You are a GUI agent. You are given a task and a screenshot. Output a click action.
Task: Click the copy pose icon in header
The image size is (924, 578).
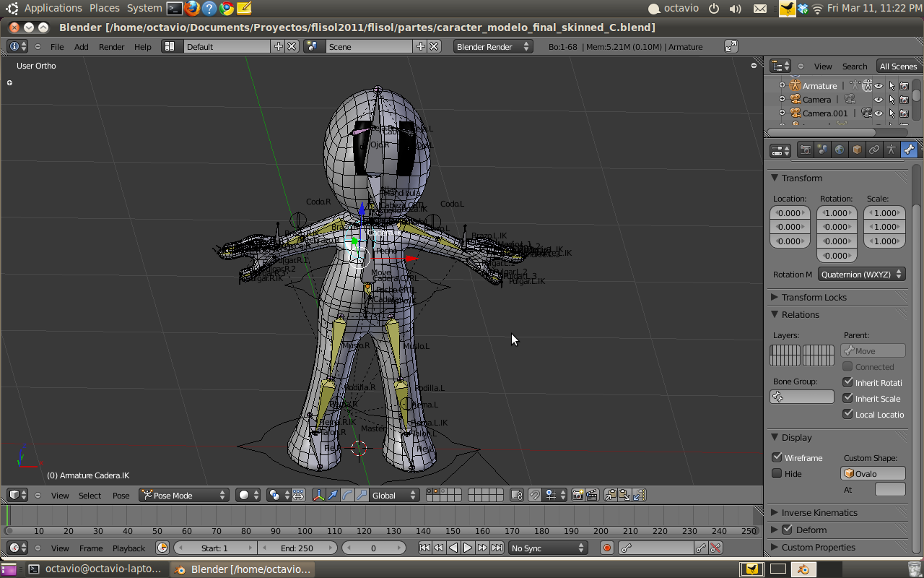pos(611,496)
